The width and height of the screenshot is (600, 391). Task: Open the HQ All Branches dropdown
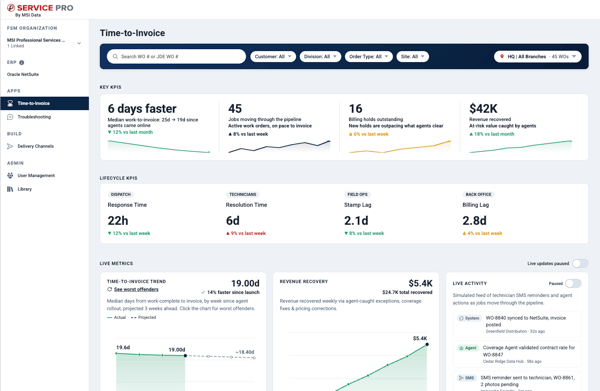coord(538,57)
